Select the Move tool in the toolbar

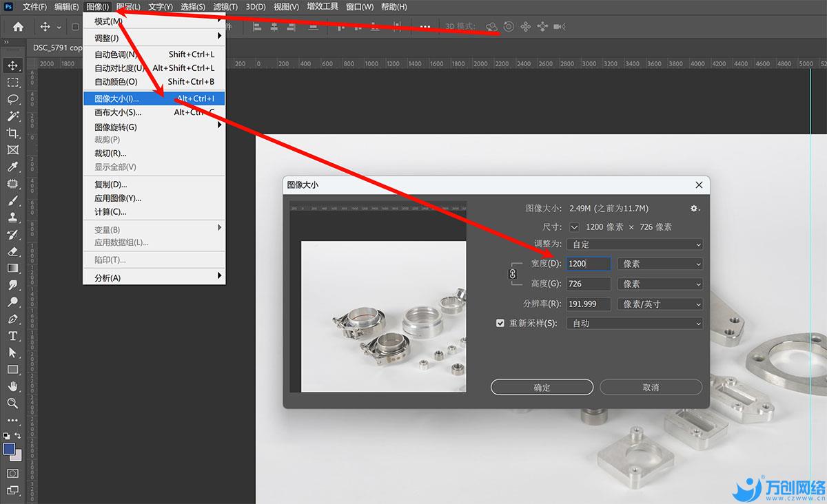(x=12, y=65)
